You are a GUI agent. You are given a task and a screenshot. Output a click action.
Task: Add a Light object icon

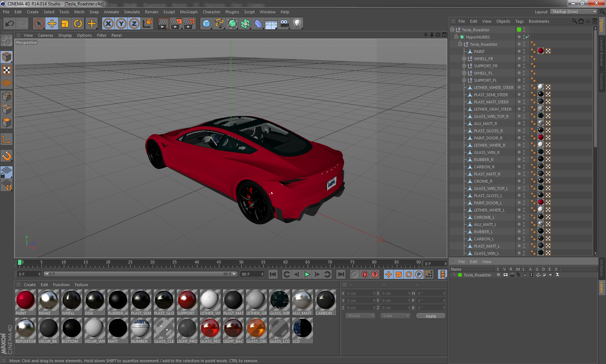pos(297,24)
